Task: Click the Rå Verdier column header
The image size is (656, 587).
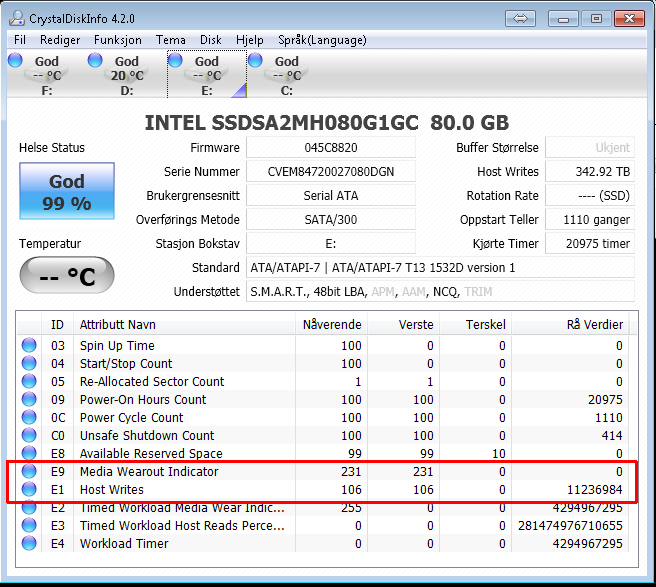Action: tap(570, 324)
